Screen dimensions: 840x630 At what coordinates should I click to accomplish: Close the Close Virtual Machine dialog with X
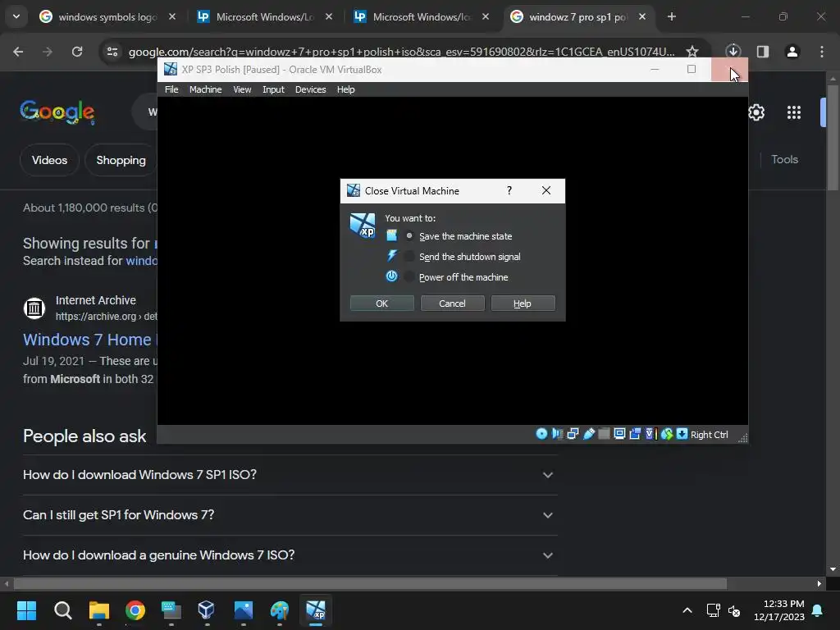pyautogui.click(x=546, y=190)
